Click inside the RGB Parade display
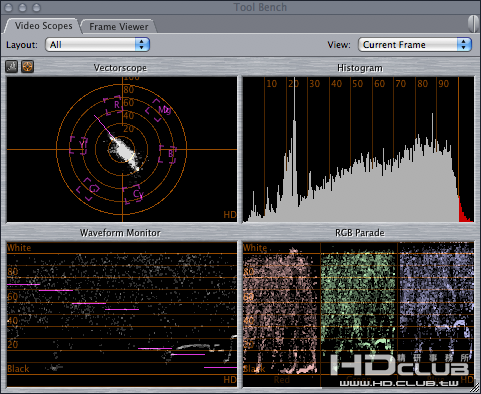This screenshot has height=394, width=481. pos(358,315)
